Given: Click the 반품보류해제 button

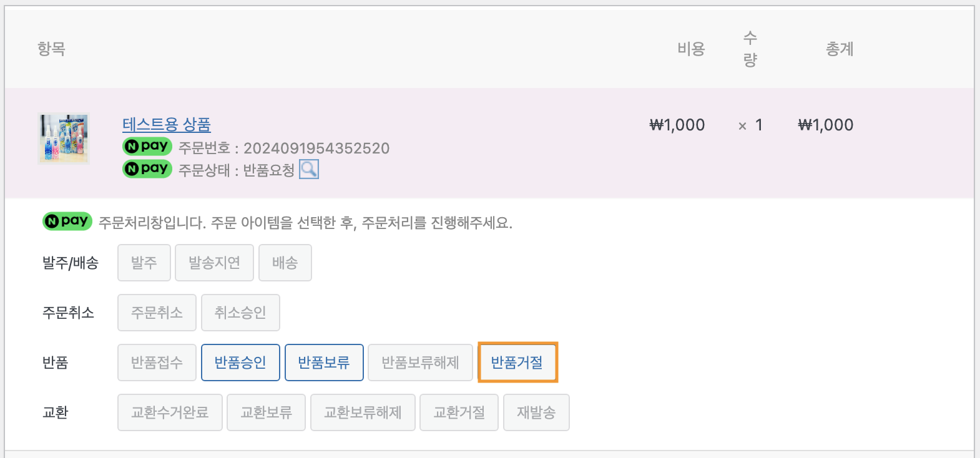Looking at the screenshot, I should [420, 363].
